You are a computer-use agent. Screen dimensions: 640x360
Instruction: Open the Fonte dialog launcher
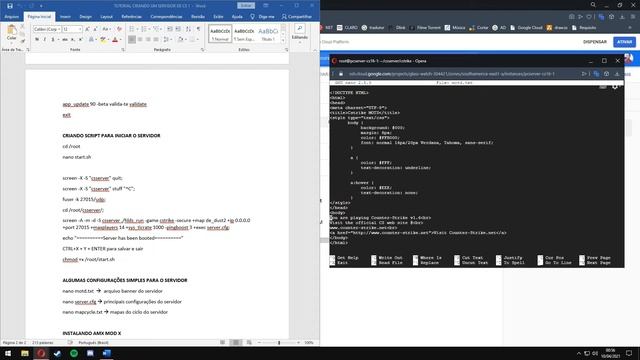tap(123, 50)
